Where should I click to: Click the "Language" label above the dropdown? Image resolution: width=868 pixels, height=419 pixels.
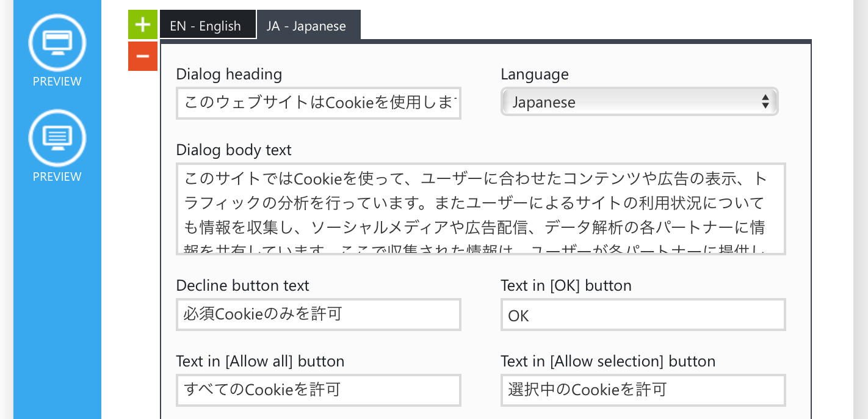[534, 75]
